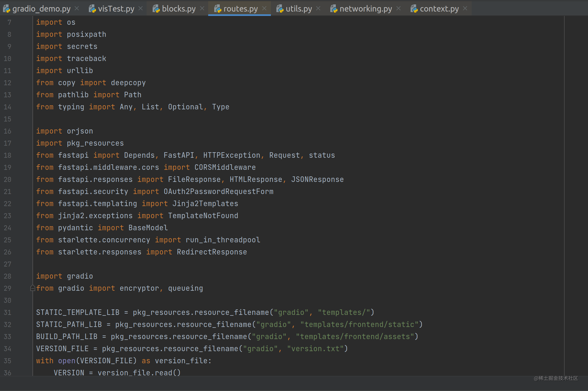588x391 pixels.
Task: Click the Python file icon on visTest.py tab
Action: [92, 9]
